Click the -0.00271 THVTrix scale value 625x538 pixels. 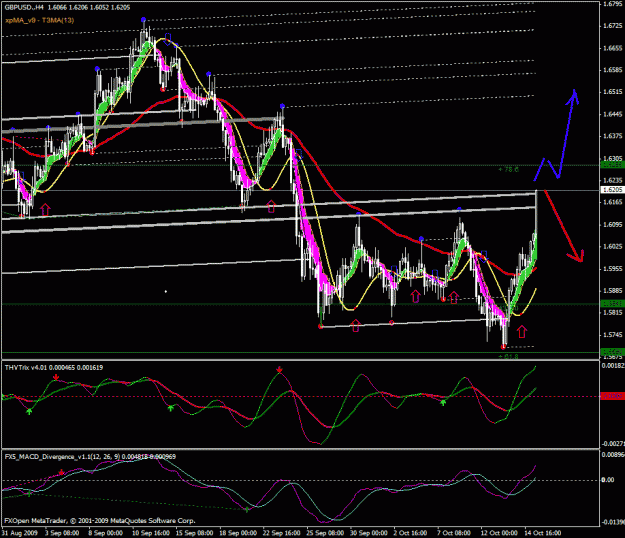612,444
